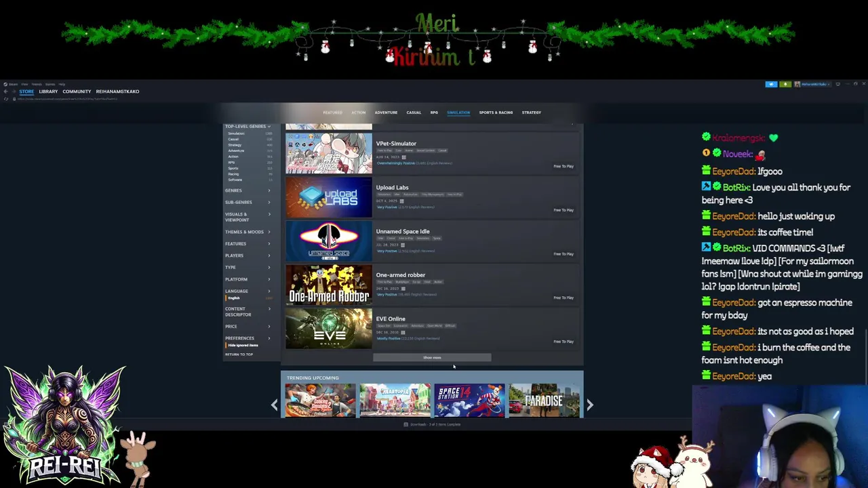Filter by Racing top-level genre

coord(233,174)
